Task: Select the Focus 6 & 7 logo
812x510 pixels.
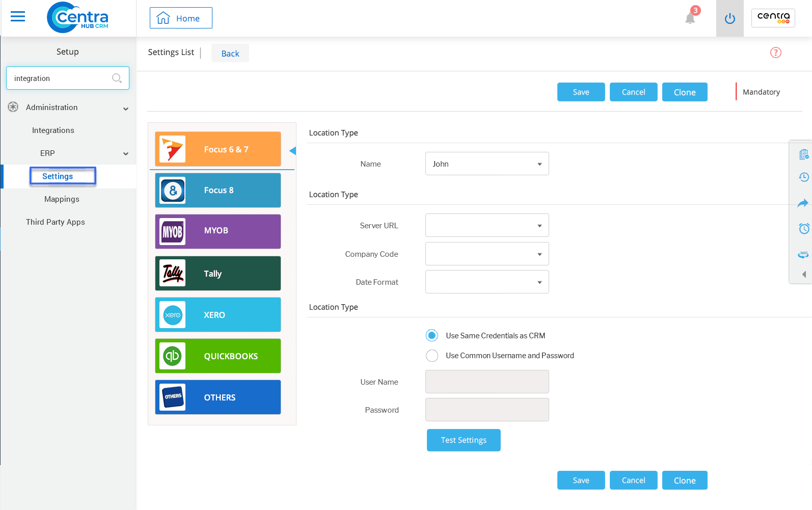Action: click(x=173, y=149)
